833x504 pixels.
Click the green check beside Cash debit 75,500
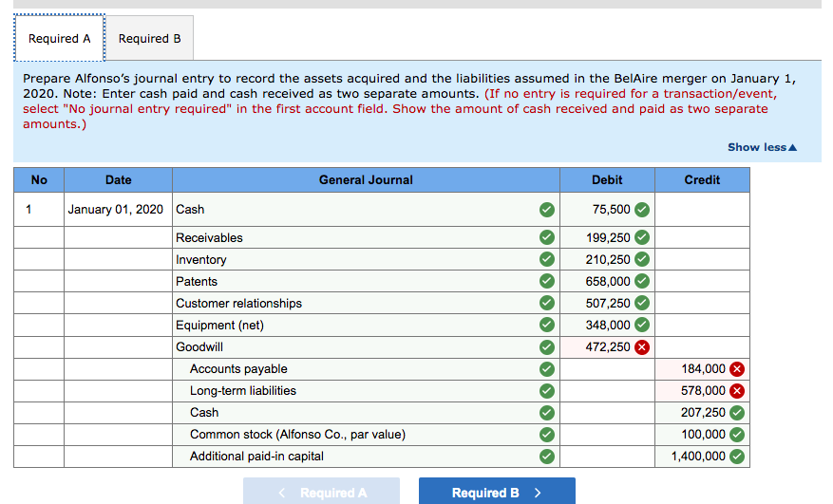click(x=642, y=210)
